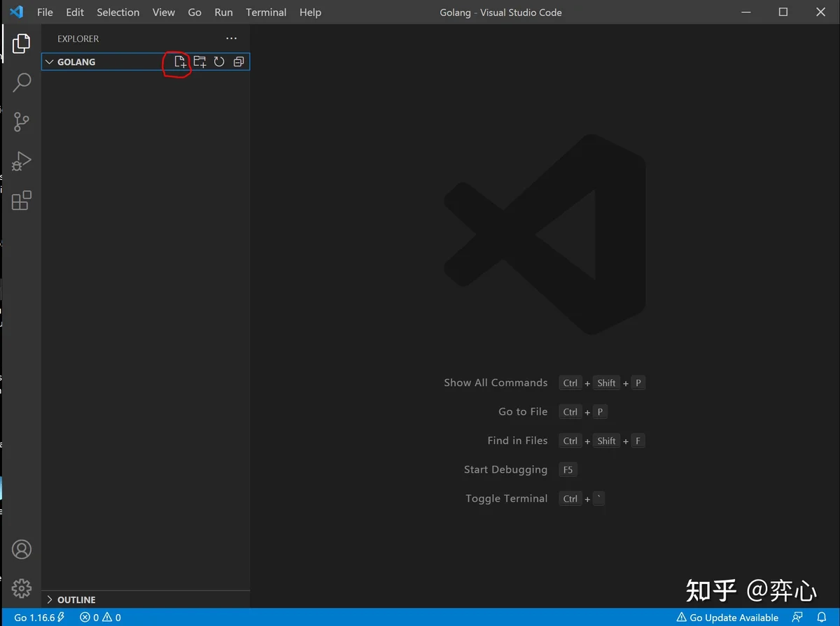The width and height of the screenshot is (840, 626).
Task: Open the Source Control view
Action: click(22, 122)
